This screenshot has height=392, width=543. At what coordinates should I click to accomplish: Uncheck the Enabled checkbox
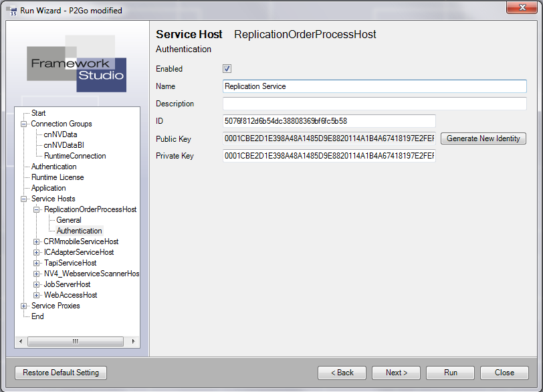[227, 68]
